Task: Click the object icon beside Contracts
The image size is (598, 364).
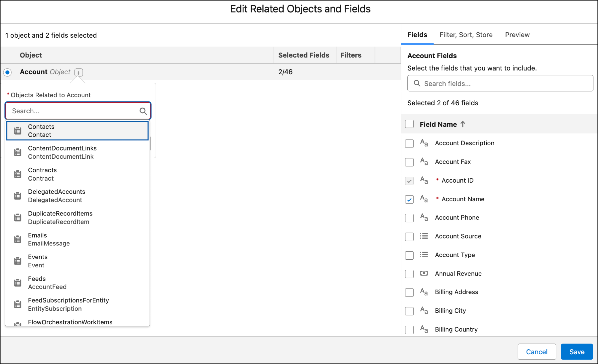Action: click(18, 174)
